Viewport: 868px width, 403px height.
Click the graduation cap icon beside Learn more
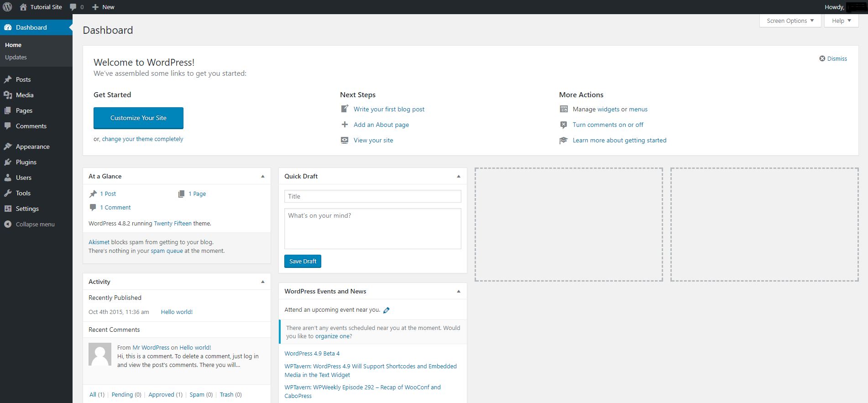pyautogui.click(x=564, y=140)
